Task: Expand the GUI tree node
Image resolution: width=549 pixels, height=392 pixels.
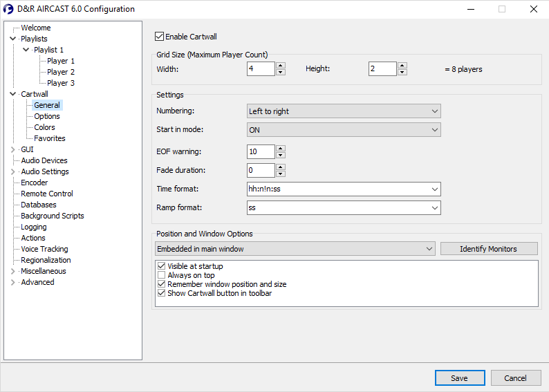Action: point(12,149)
